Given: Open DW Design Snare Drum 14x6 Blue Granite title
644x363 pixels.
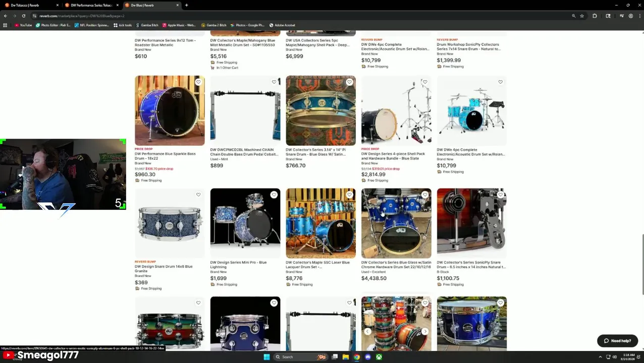Looking at the screenshot, I should point(164,269).
